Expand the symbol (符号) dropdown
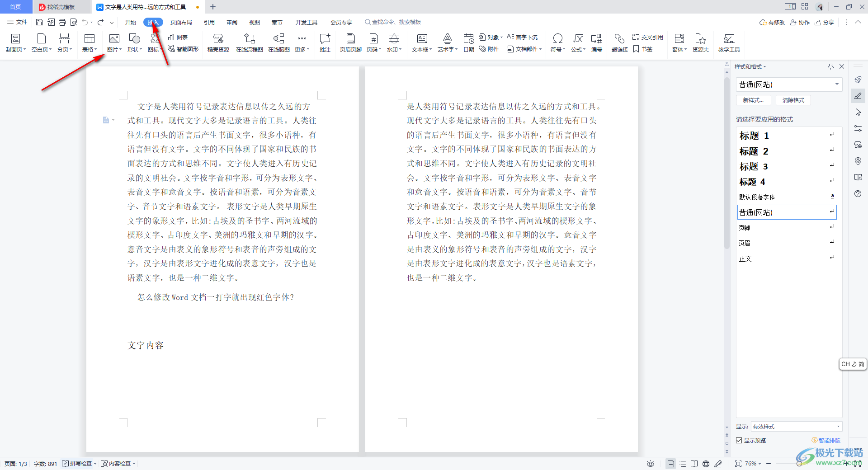 coord(564,49)
